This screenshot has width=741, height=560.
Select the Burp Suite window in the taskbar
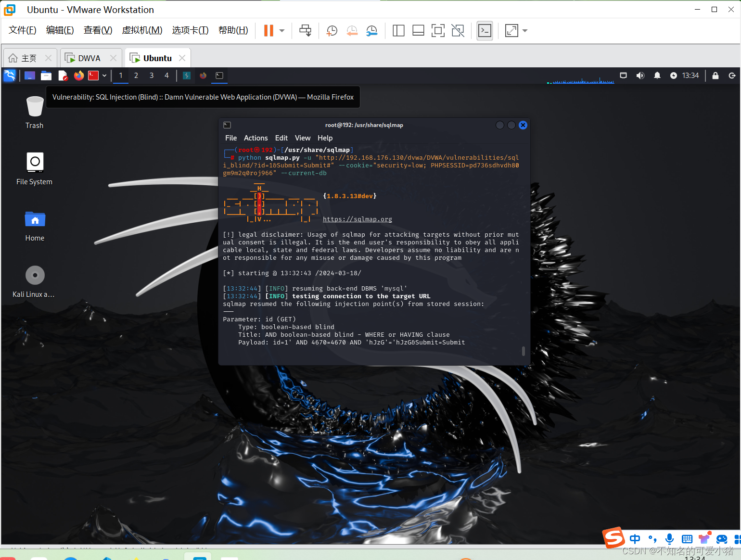pyautogui.click(x=187, y=76)
